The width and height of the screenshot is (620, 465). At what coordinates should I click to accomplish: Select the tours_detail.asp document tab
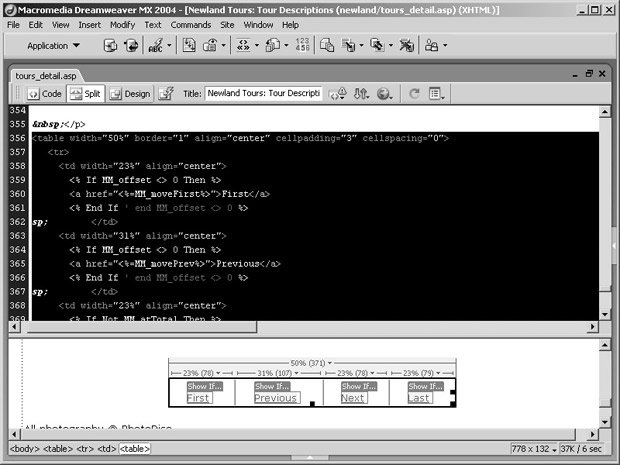click(x=46, y=76)
